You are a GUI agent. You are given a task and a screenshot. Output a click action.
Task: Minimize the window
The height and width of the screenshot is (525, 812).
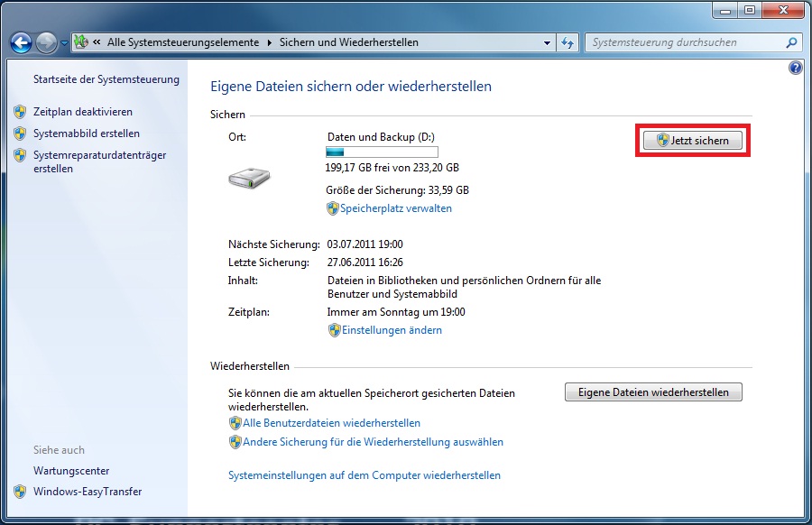(725, 10)
